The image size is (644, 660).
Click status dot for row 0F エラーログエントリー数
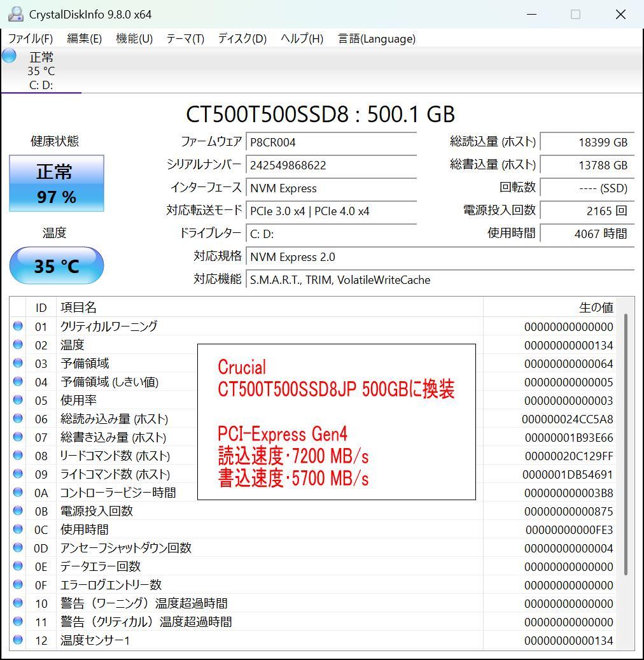[x=18, y=585]
